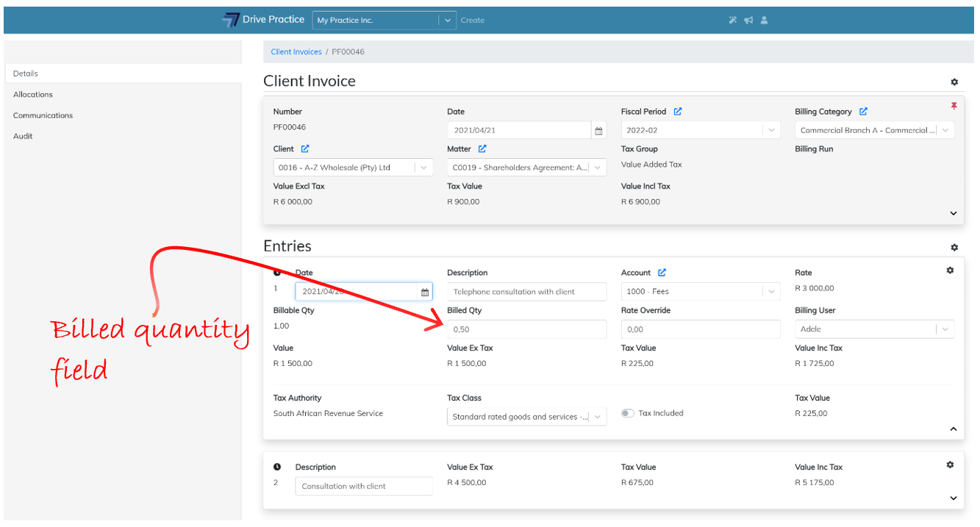980x527 pixels.
Task: Click the magic wand icon in header
Action: tap(732, 21)
